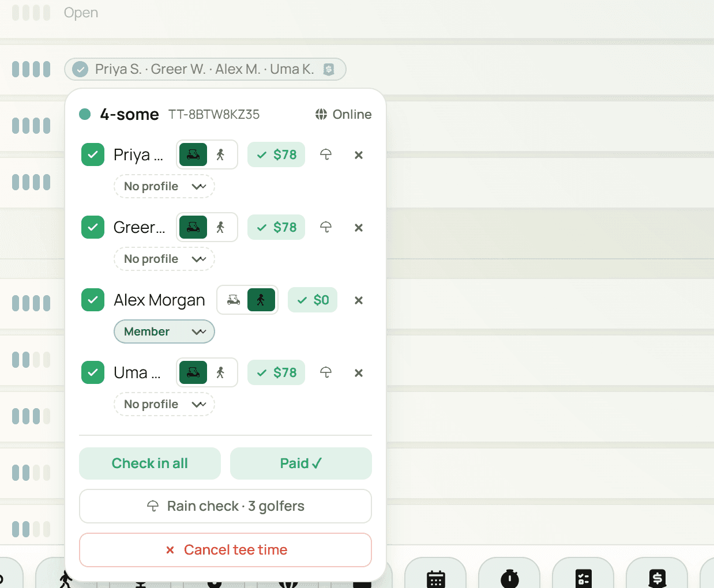Remove Greer from the tee time

coord(359,227)
